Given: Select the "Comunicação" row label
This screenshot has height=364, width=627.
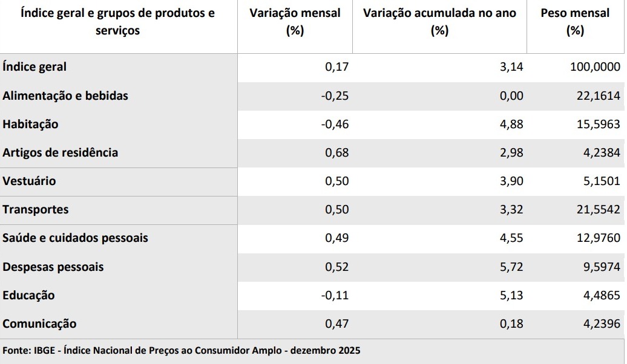Looking at the screenshot, I should click(39, 323).
